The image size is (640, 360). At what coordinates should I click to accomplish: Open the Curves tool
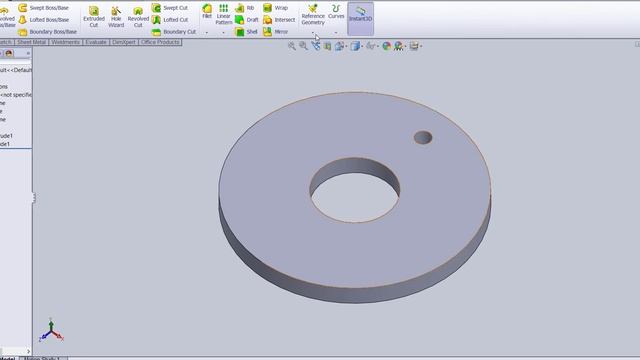tap(336, 11)
